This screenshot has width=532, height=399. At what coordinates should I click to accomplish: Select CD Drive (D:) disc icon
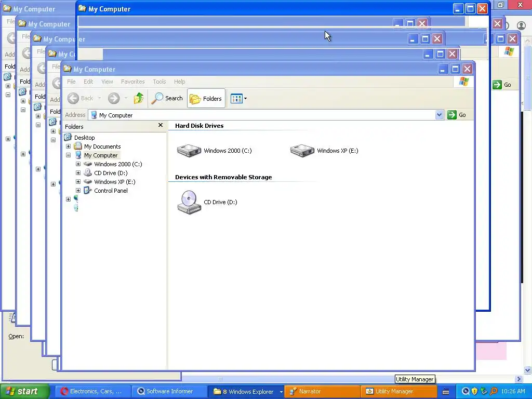pyautogui.click(x=189, y=202)
